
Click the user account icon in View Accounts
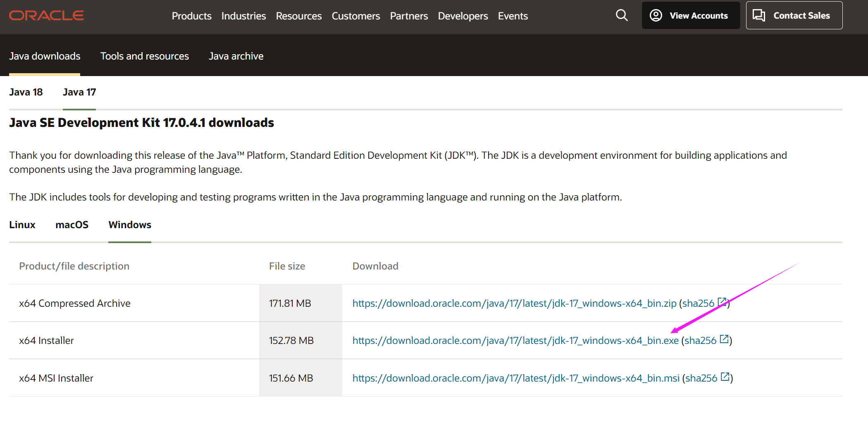pyautogui.click(x=656, y=15)
